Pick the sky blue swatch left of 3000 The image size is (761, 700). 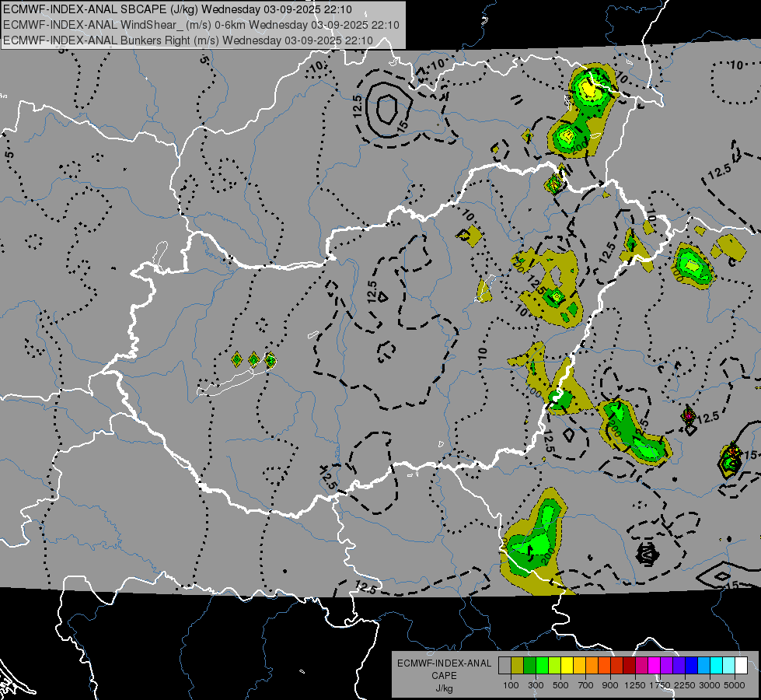pyautogui.click(x=704, y=666)
